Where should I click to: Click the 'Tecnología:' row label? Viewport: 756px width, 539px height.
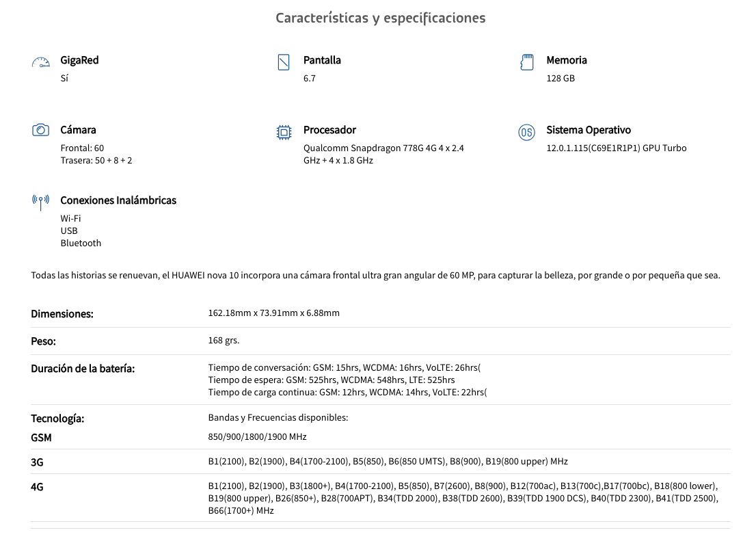(x=57, y=419)
